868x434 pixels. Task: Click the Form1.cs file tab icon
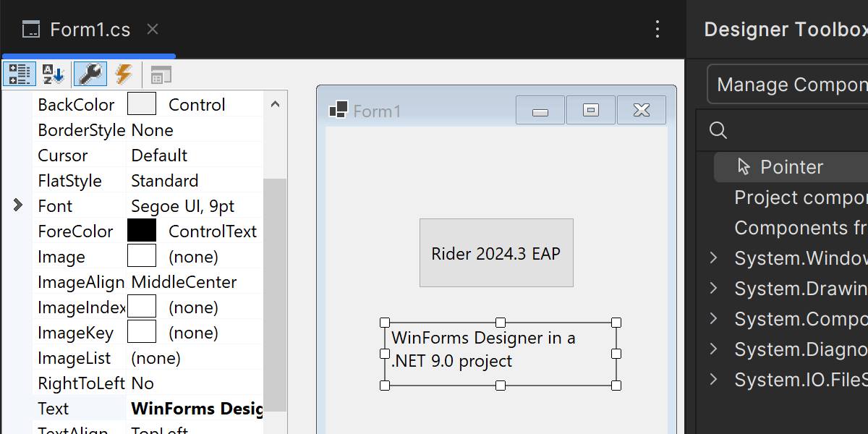(31, 30)
